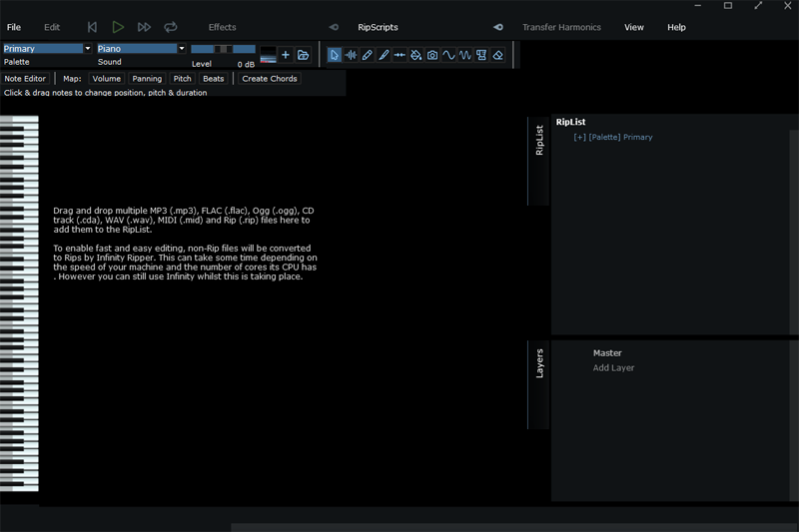Activate the eraser tool
This screenshot has height=532, width=799.
point(498,55)
